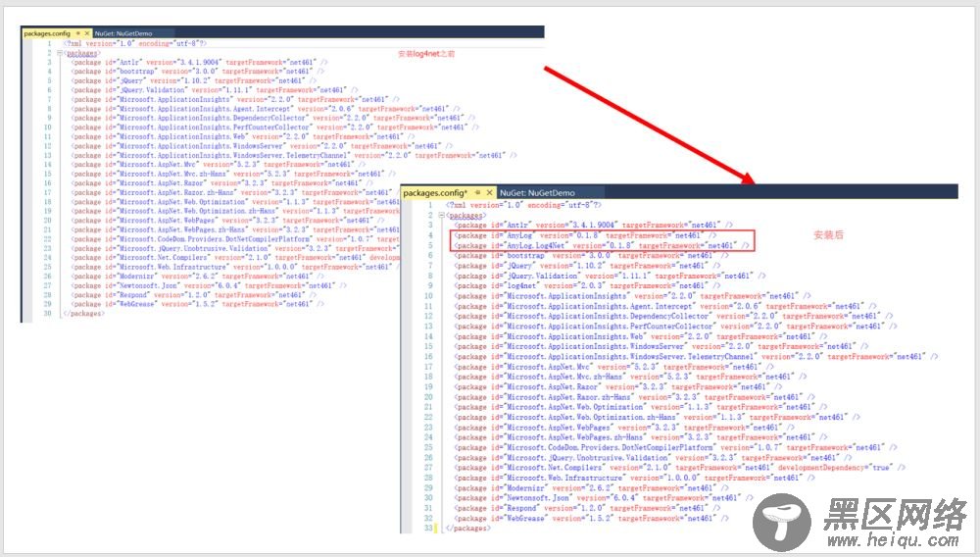Select the modified packages.config* tab
Screen dimensions: 980x557
coord(435,192)
